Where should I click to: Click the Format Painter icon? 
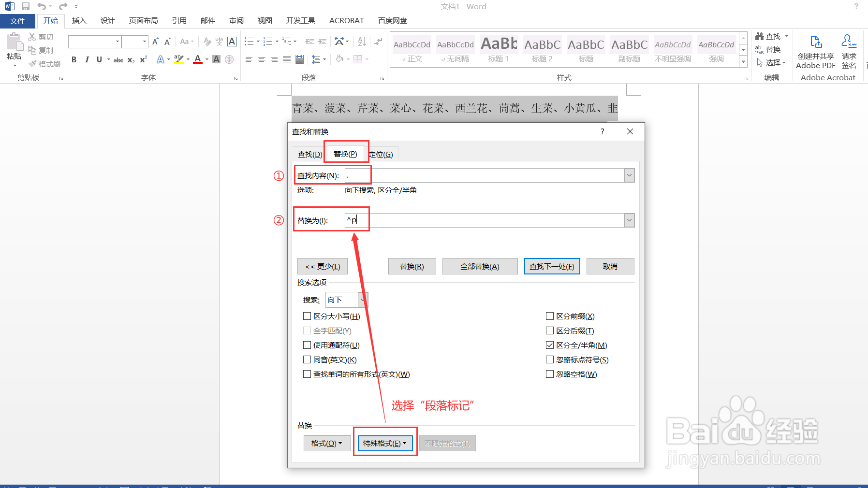click(x=32, y=63)
